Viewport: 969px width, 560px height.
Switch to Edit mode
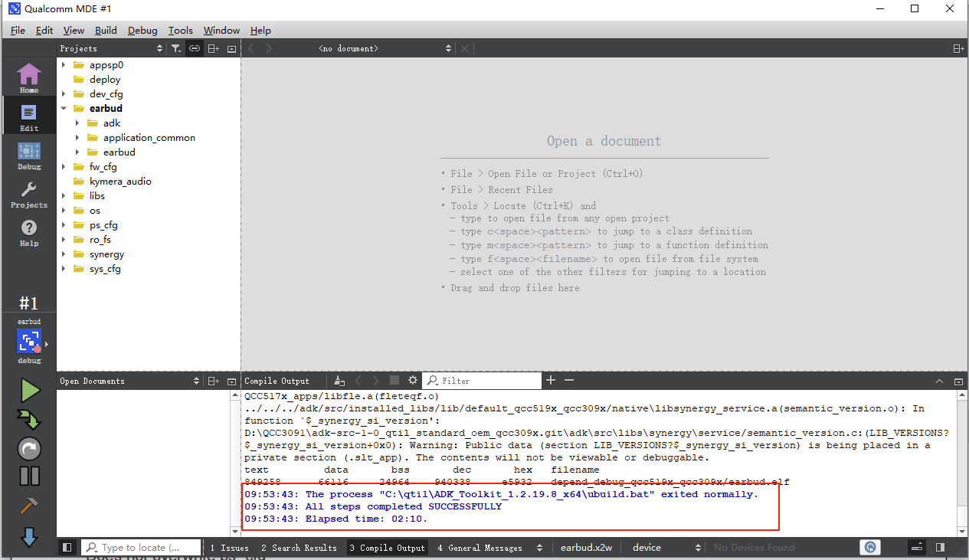pyautogui.click(x=29, y=116)
